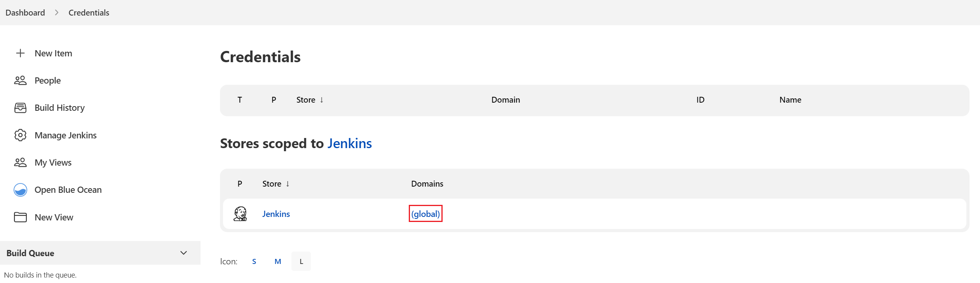This screenshot has height=283, width=980.
Task: Select small icon size S
Action: (x=254, y=262)
